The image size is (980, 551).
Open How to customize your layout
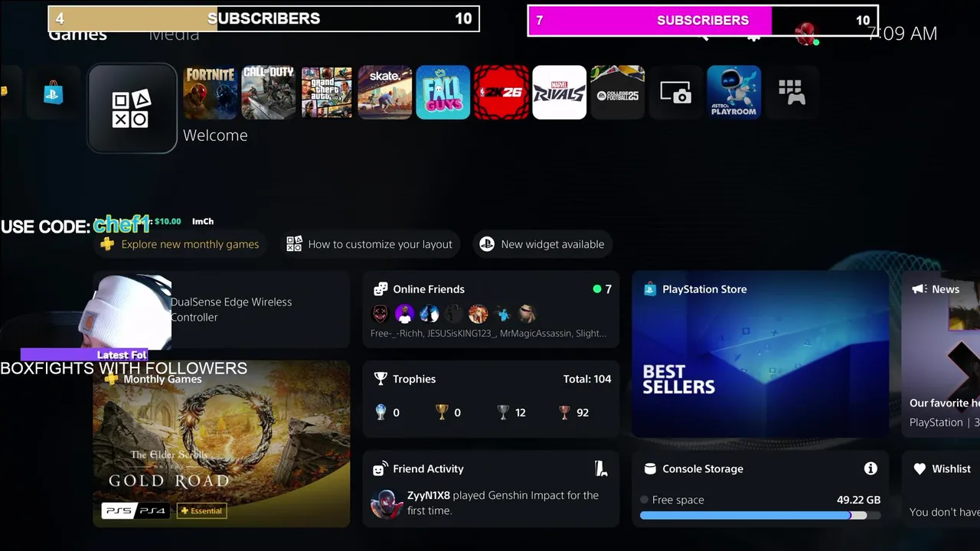point(369,244)
